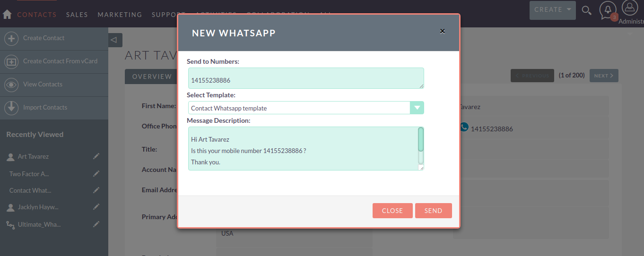Open Ultimate_Wha... in Recently Viewed
Image resolution: width=644 pixels, height=256 pixels.
[x=39, y=224]
